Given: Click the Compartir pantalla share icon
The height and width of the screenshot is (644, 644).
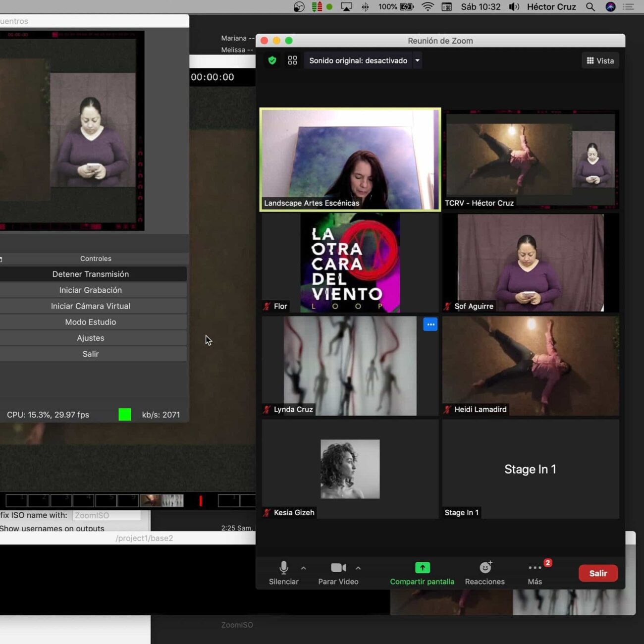Looking at the screenshot, I should tap(422, 568).
